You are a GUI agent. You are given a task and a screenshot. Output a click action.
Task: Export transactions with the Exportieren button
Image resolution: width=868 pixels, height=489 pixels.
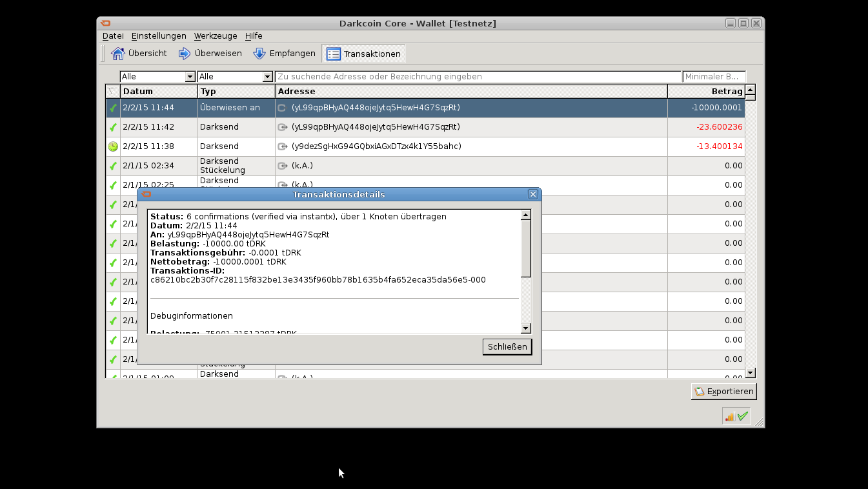[723, 392]
